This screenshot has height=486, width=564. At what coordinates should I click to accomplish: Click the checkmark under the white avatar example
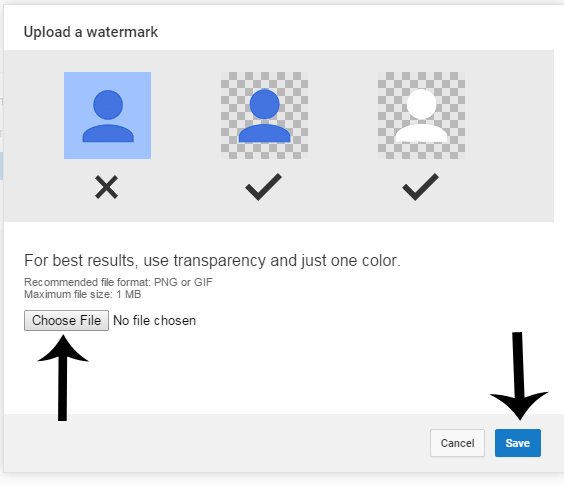click(420, 187)
